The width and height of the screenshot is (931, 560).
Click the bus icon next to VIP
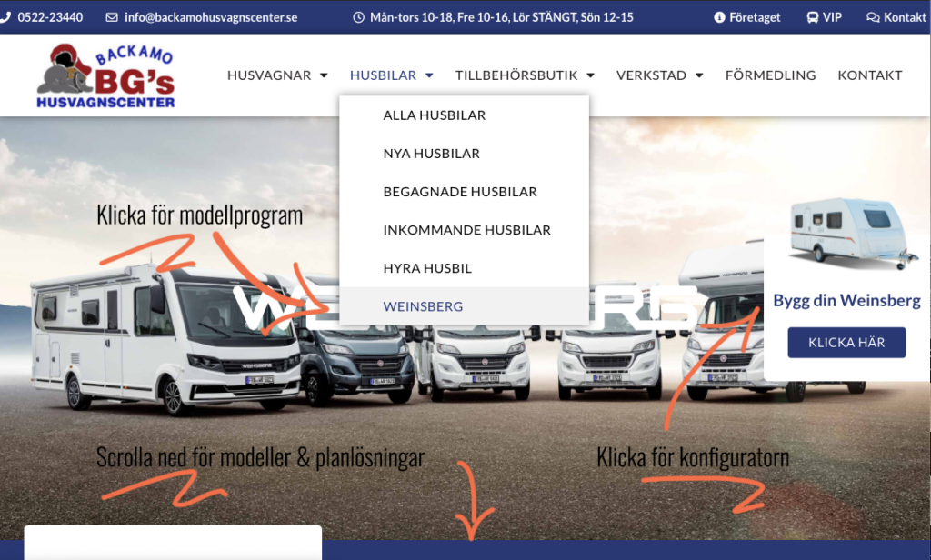(812, 17)
